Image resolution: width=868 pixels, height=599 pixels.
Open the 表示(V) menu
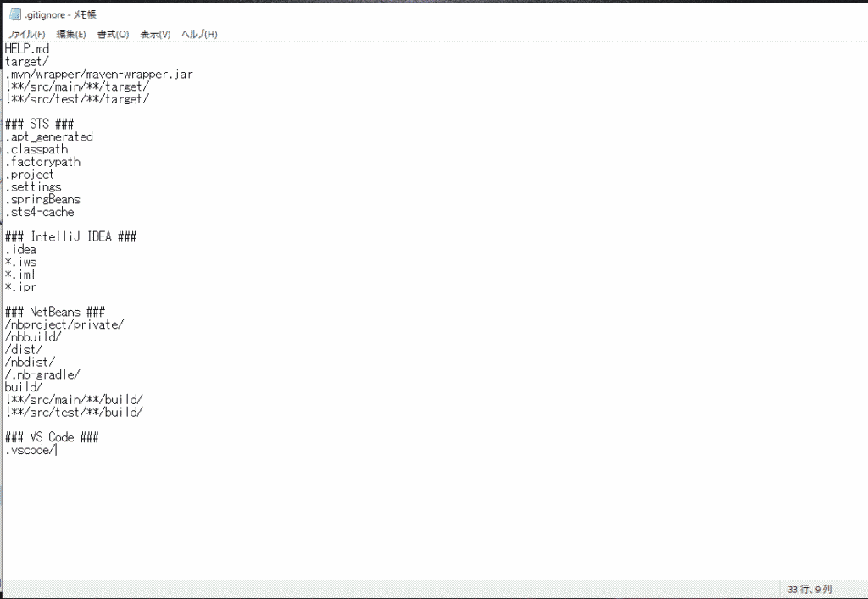point(155,34)
